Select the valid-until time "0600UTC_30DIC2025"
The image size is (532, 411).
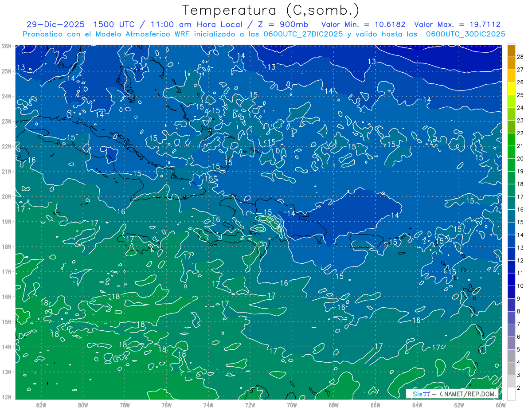[x=465, y=34]
